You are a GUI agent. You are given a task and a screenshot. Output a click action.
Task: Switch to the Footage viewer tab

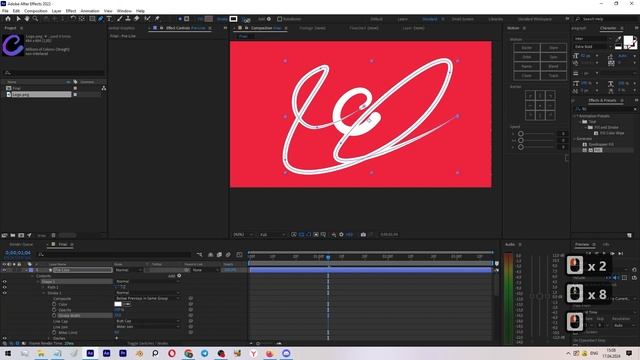tap(312, 28)
